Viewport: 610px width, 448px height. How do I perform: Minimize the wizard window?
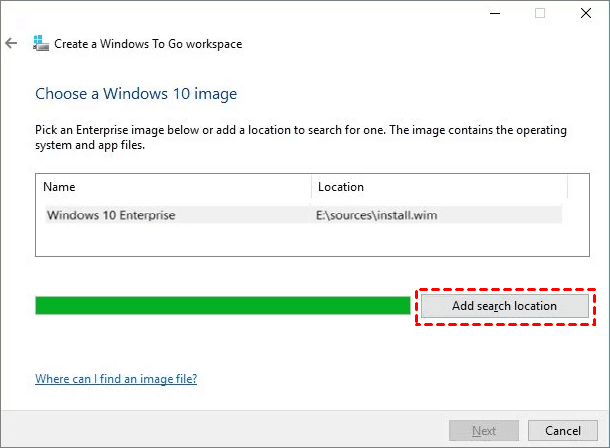click(x=494, y=13)
